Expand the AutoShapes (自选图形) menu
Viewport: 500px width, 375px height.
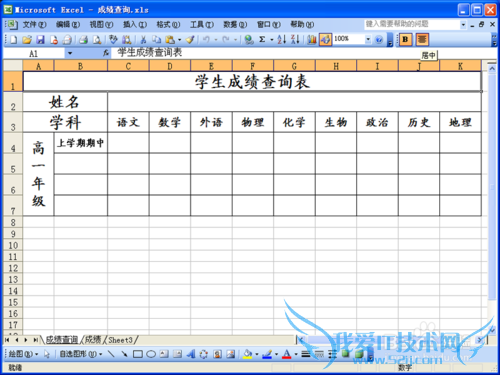point(81,354)
